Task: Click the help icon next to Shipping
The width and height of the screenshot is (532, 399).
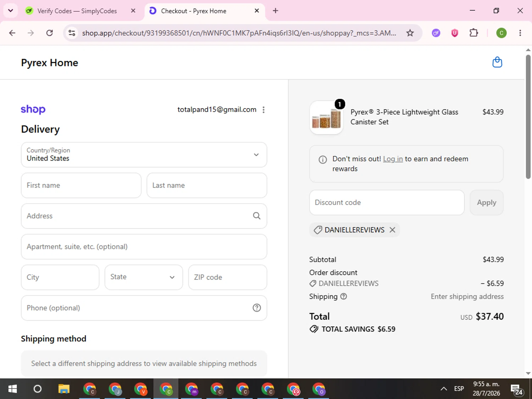Action: coord(344,297)
